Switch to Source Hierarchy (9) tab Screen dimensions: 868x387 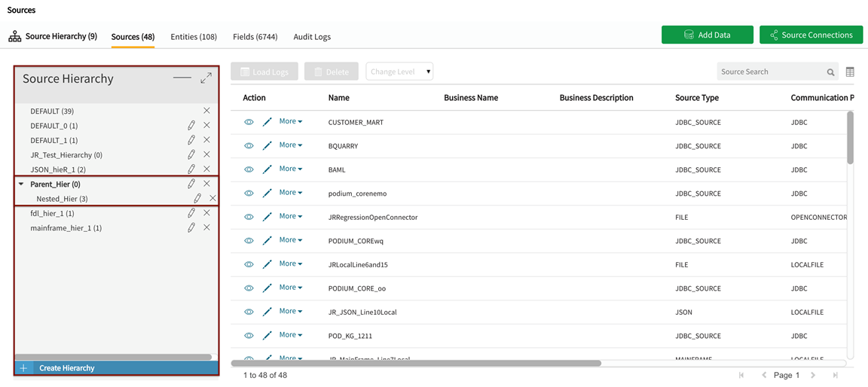click(x=53, y=36)
